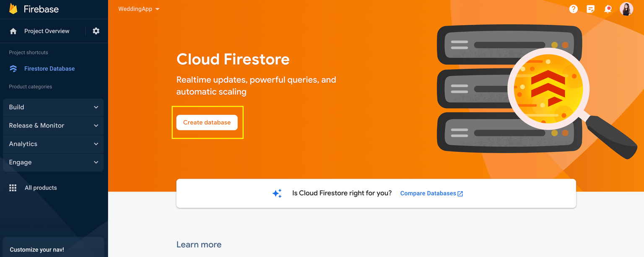Screen dimensions: 644x257
Task: Select Firestore Database in sidebar
Action: 49,69
